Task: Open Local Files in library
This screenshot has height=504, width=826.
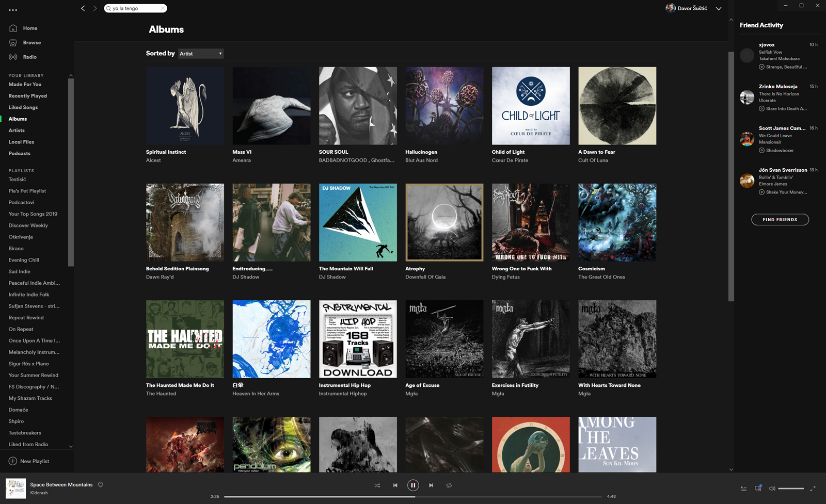Action: (21, 142)
